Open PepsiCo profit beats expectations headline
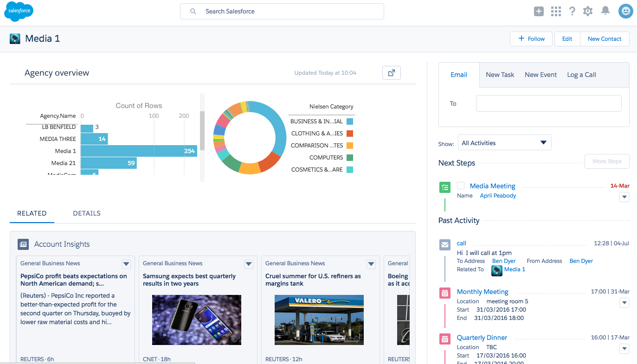 [x=74, y=280]
